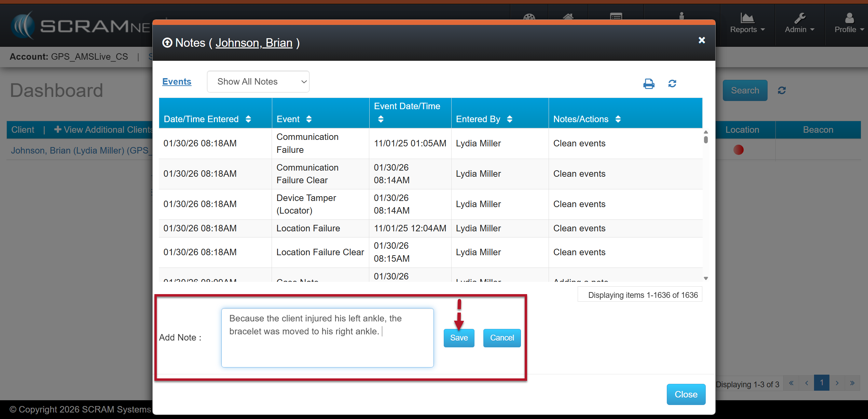This screenshot has width=868, height=419.
Task: Go to page 1 of dashboard results
Action: click(822, 383)
